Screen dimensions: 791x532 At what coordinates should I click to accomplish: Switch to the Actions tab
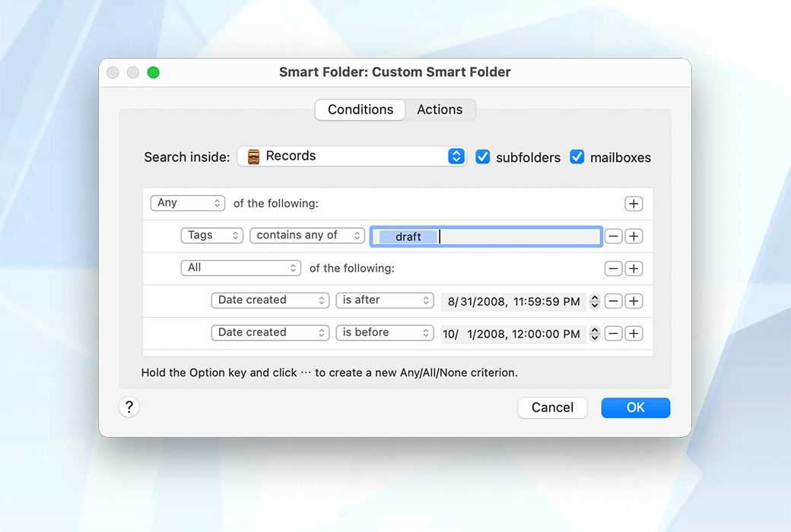(x=440, y=109)
